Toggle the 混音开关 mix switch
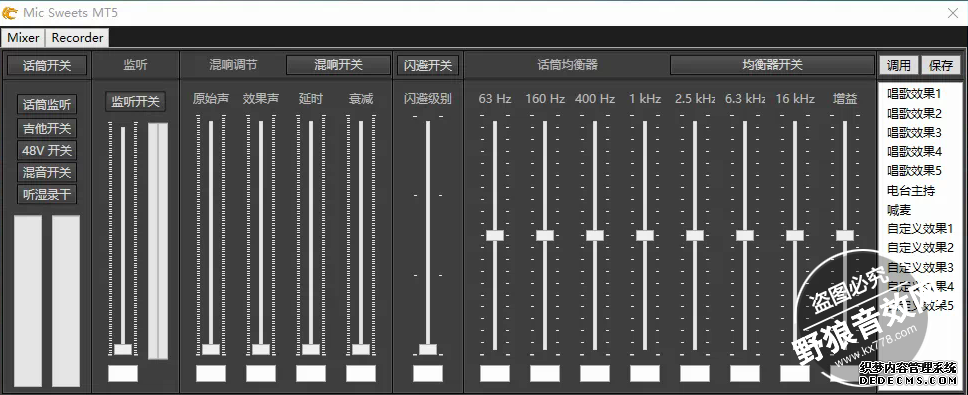968x395 pixels. click(47, 172)
